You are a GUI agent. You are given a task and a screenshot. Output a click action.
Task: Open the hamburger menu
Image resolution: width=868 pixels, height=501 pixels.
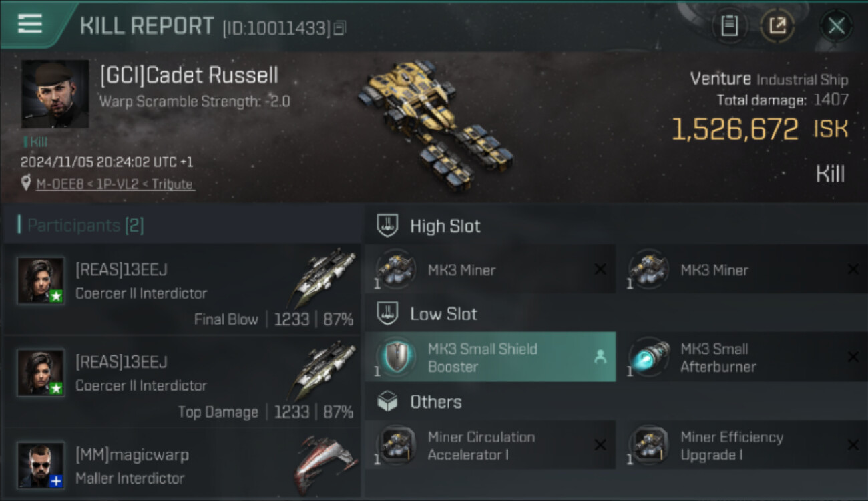pos(30,24)
